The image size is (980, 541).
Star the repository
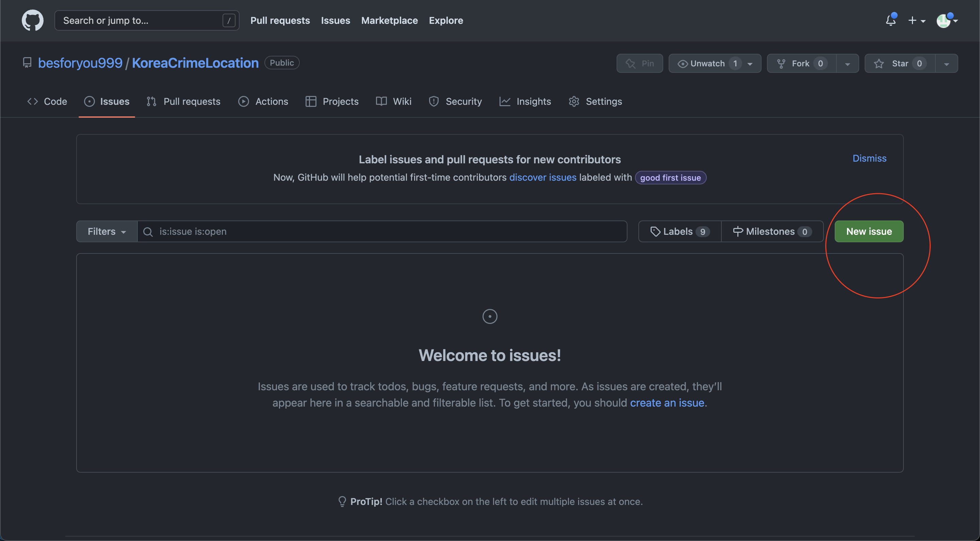pos(900,63)
